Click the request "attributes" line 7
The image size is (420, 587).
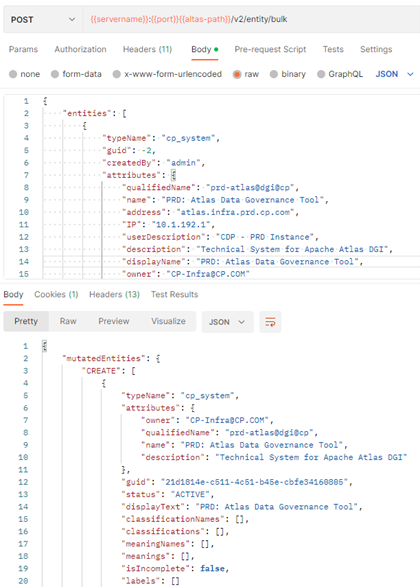[139, 175]
